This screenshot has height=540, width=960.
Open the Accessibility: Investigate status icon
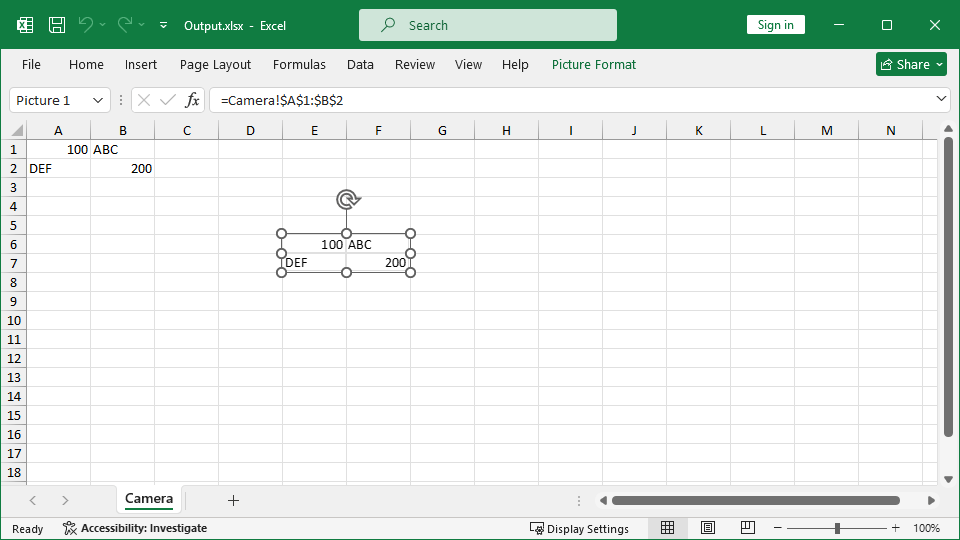(70, 528)
